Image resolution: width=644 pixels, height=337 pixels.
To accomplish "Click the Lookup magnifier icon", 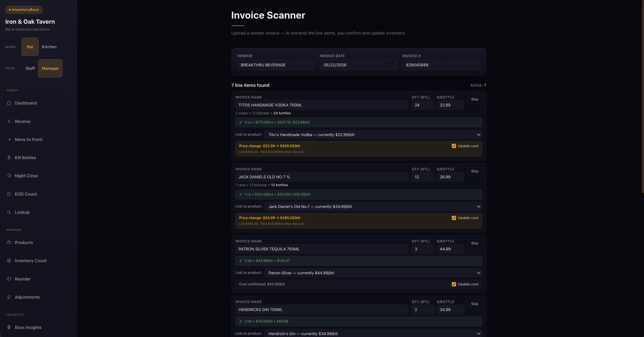I will point(9,212).
